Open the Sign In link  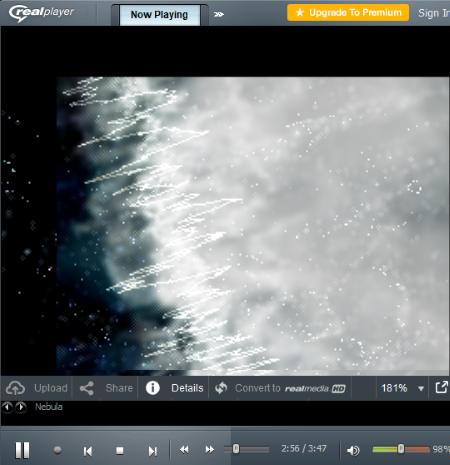pyautogui.click(x=434, y=13)
